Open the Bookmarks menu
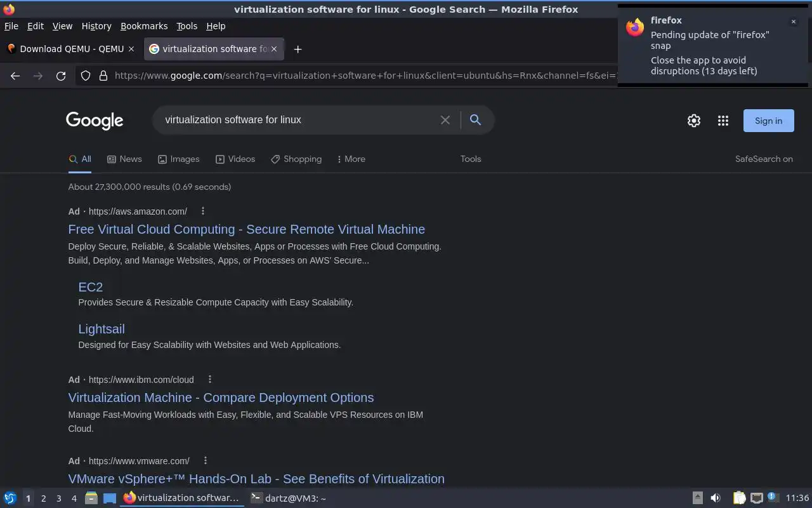812x508 pixels. pos(144,26)
